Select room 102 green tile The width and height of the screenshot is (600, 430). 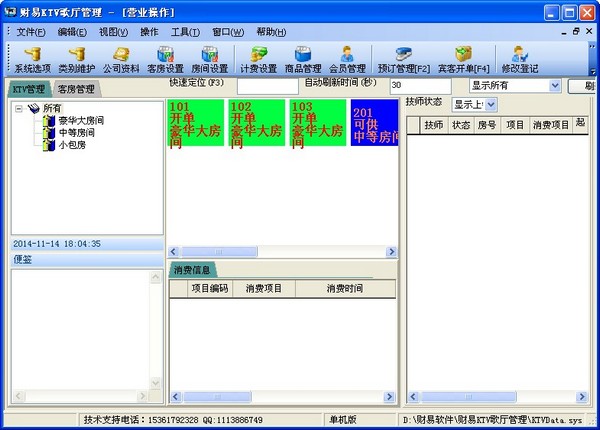[257, 123]
